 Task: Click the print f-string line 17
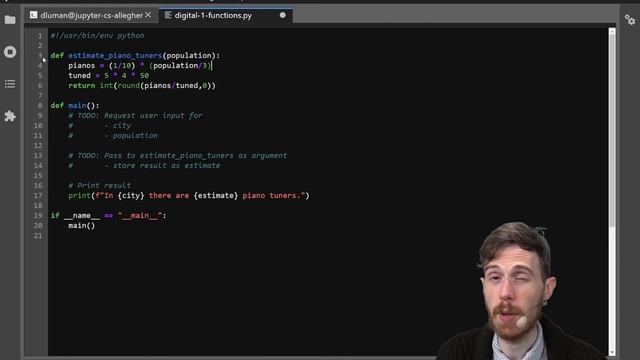click(x=189, y=196)
